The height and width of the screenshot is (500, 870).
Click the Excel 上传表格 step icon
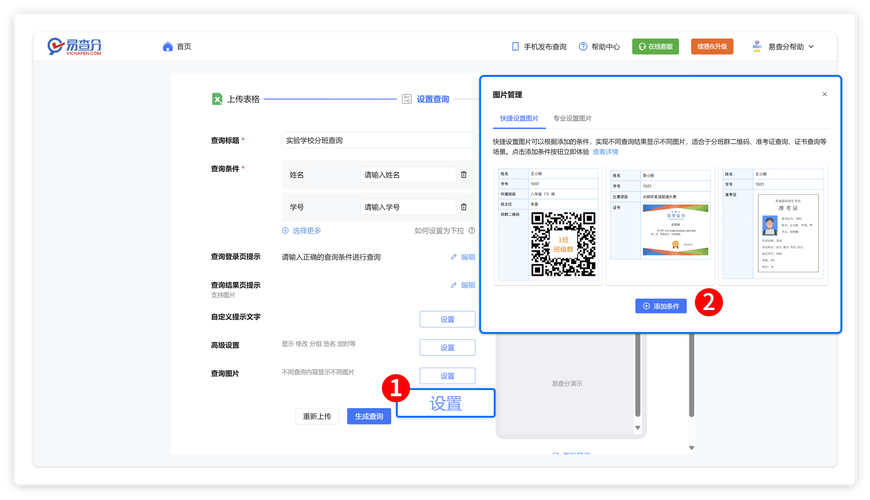pyautogui.click(x=217, y=99)
